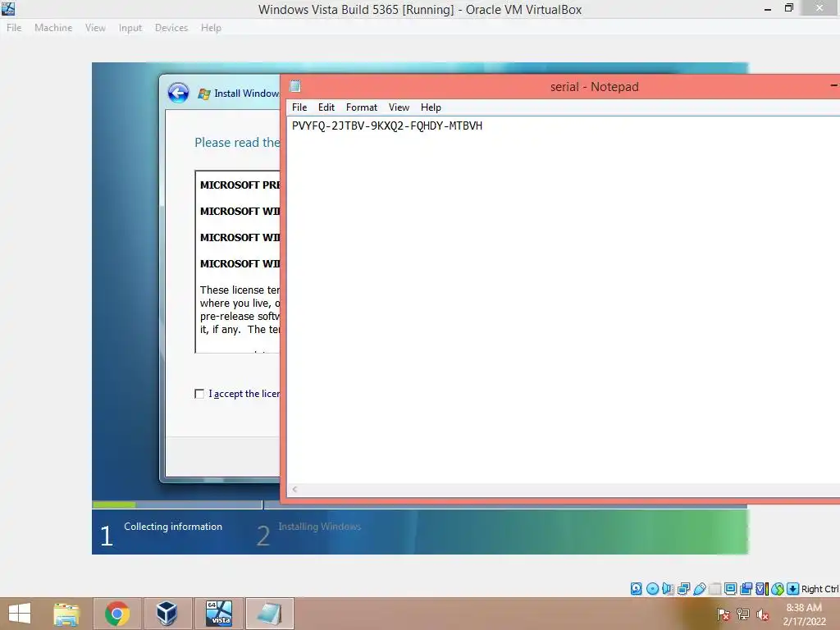The width and height of the screenshot is (840, 630).
Task: Switch to the Notepad taskbar button
Action: click(269, 614)
